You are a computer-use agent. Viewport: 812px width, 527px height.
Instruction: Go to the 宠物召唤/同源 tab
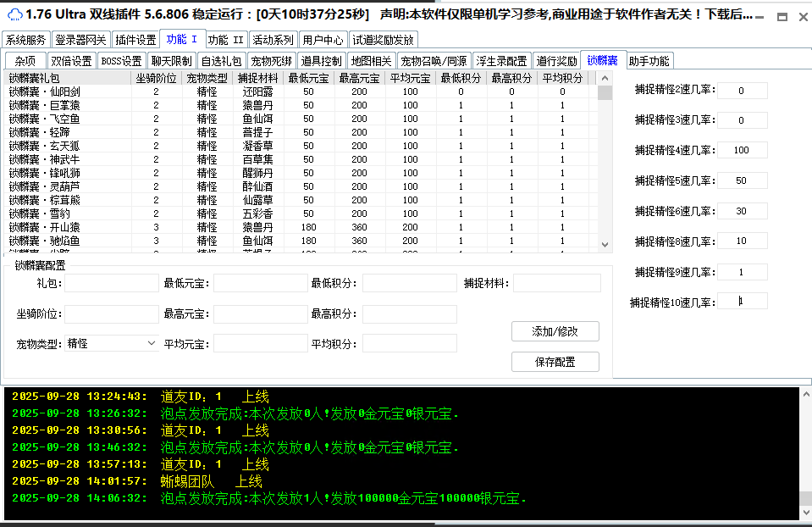pyautogui.click(x=434, y=61)
